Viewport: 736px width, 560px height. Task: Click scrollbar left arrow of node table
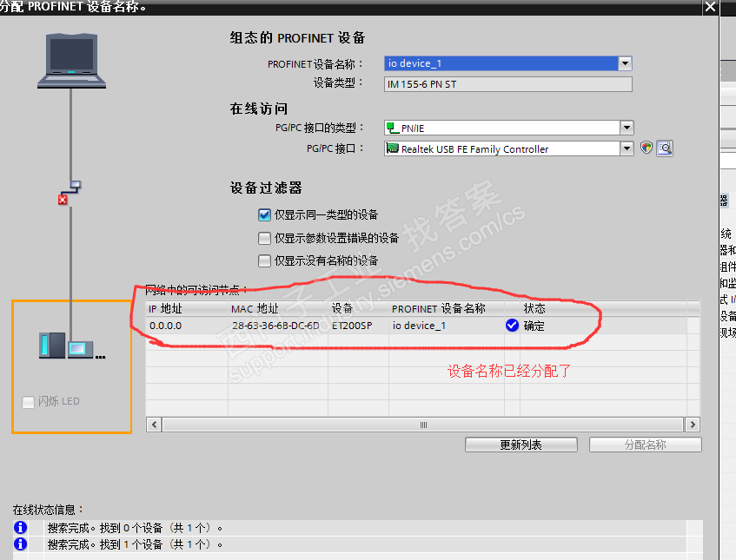[x=154, y=425]
